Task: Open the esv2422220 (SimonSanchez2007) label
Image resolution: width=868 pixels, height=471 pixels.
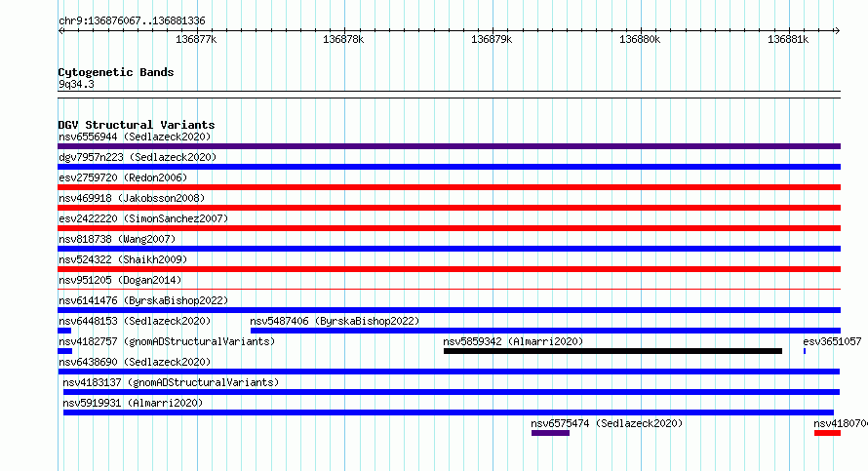Action: coord(143,218)
